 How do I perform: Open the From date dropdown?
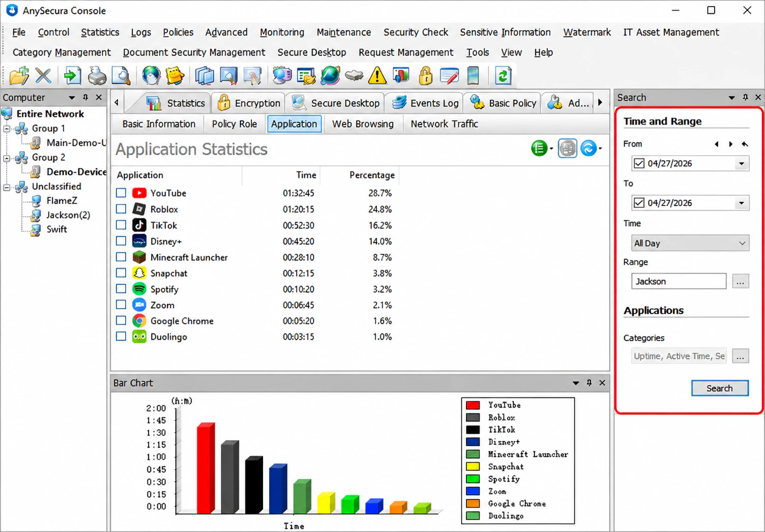pos(742,163)
